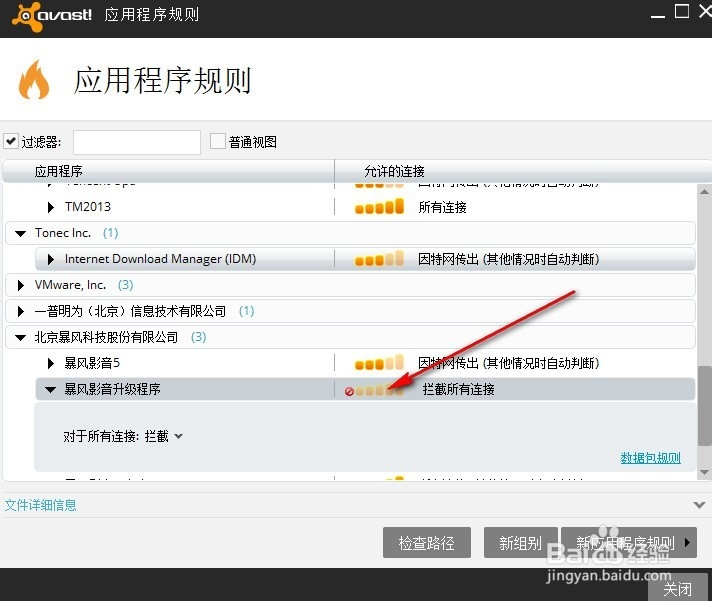Select the 暴风影音升级程序 entry

[x=112, y=389]
